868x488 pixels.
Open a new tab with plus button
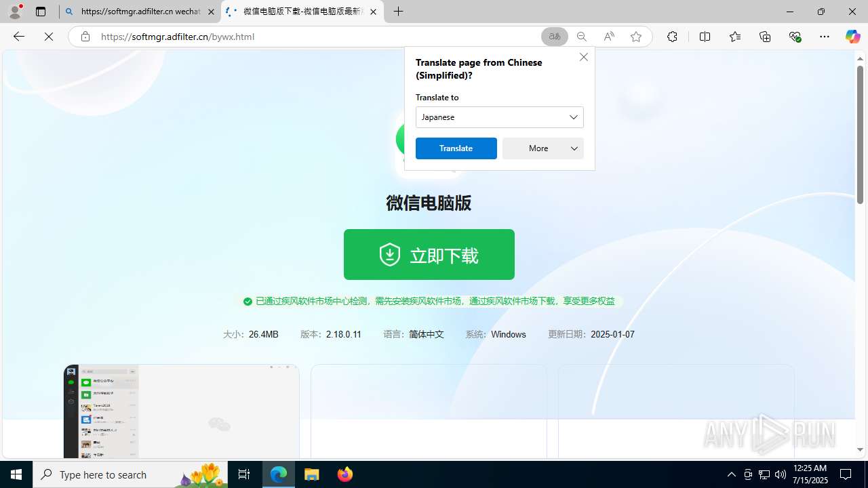[399, 12]
